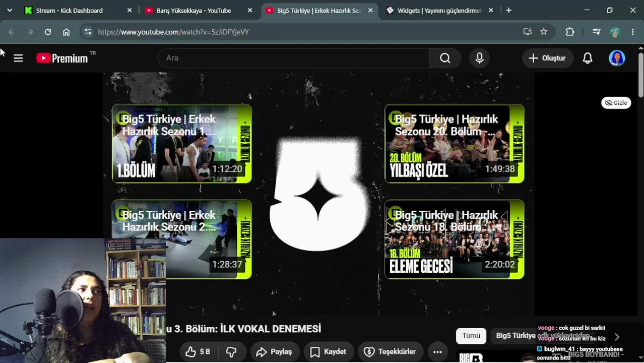Send thanks via Teşekkürler button
Image resolution: width=644 pixels, height=363 pixels.
(x=390, y=351)
